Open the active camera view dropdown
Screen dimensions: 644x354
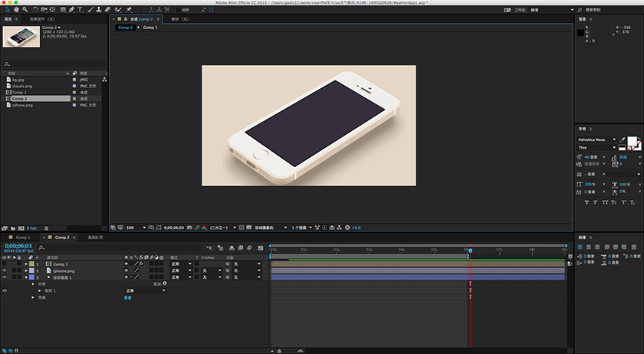click(271, 227)
